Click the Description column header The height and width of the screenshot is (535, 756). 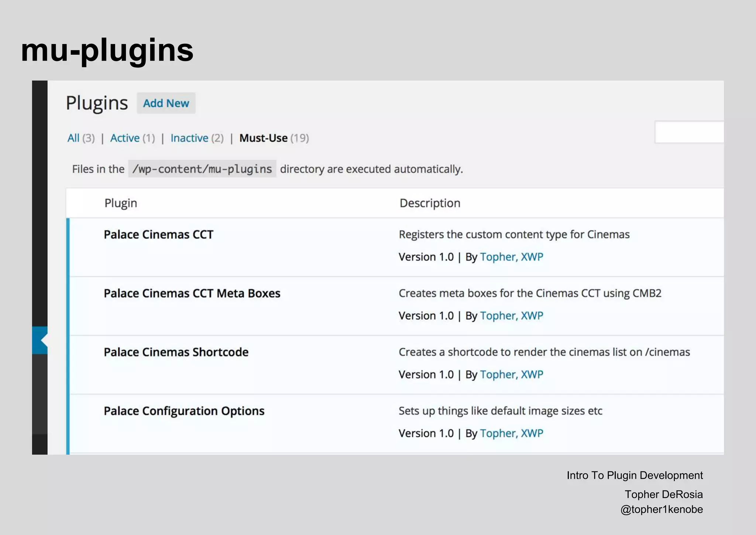(430, 203)
